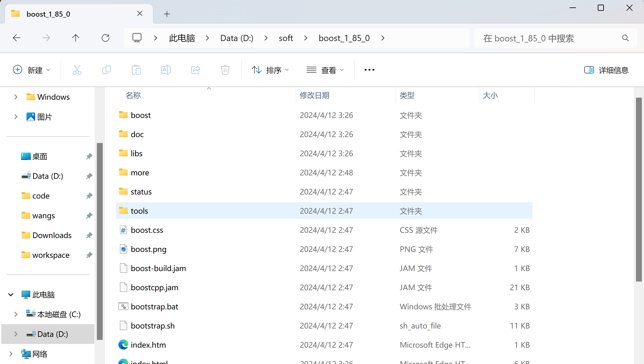Click the tools folder icon

pos(123,210)
